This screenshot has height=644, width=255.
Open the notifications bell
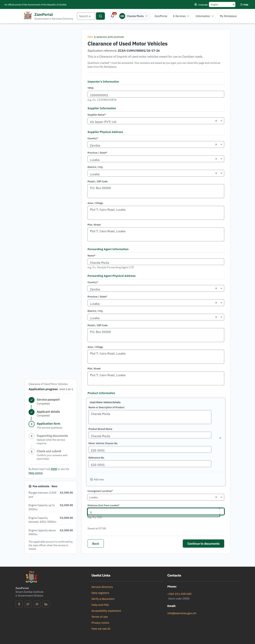click(x=112, y=16)
